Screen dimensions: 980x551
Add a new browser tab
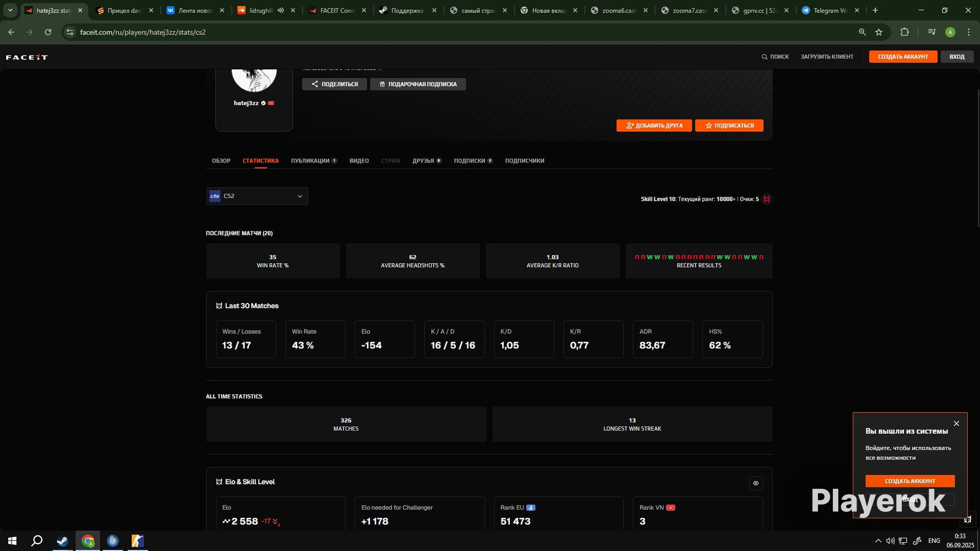click(875, 10)
